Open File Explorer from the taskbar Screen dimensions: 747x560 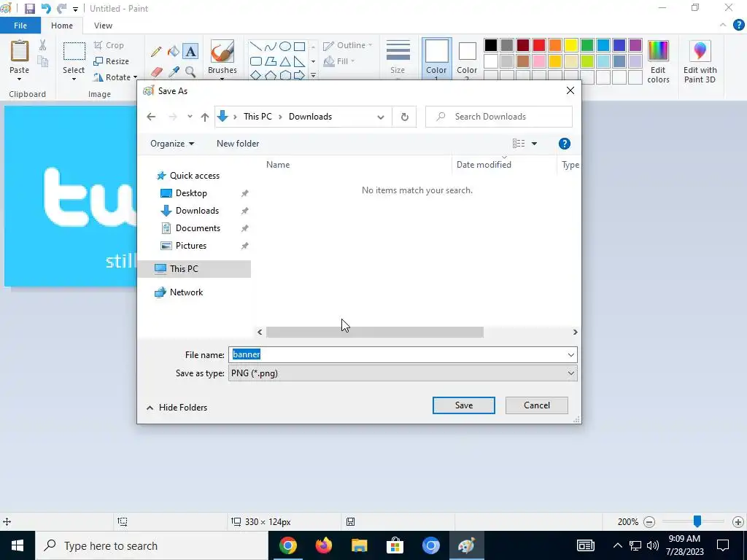[360, 545]
